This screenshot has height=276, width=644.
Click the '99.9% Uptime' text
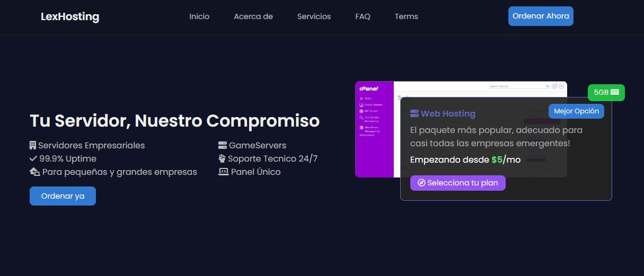(x=68, y=158)
